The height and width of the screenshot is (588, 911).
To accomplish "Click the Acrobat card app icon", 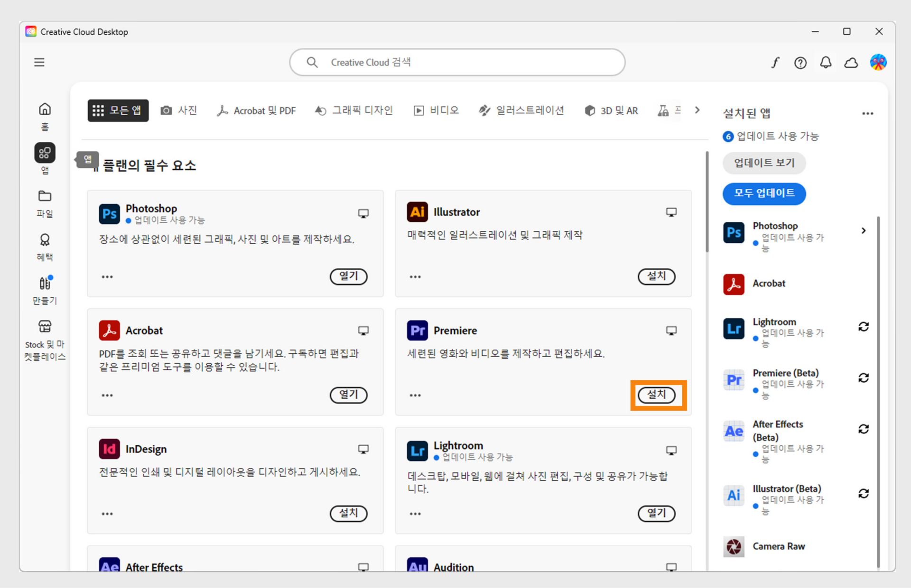I will [x=109, y=331].
